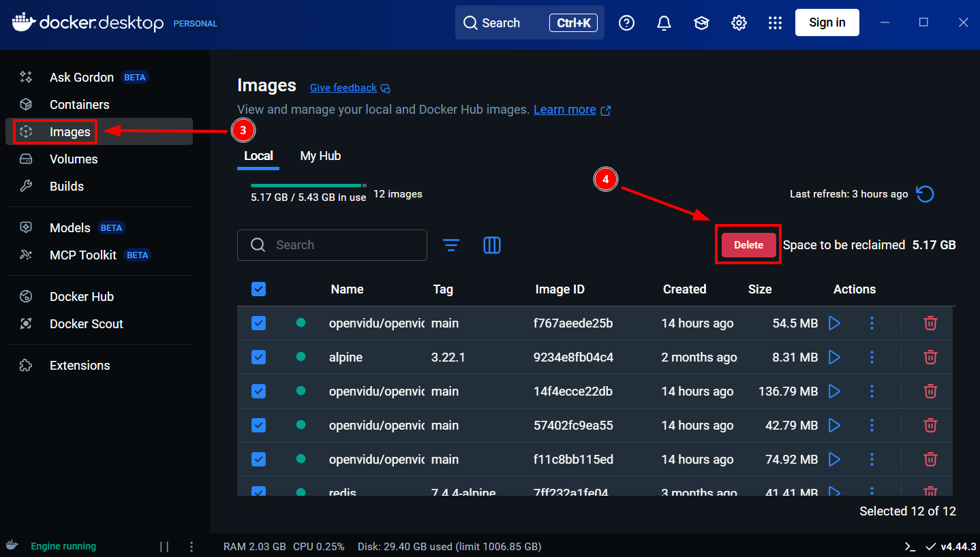Open the terminal icon in status bar
The height and width of the screenshot is (557, 980).
(910, 546)
